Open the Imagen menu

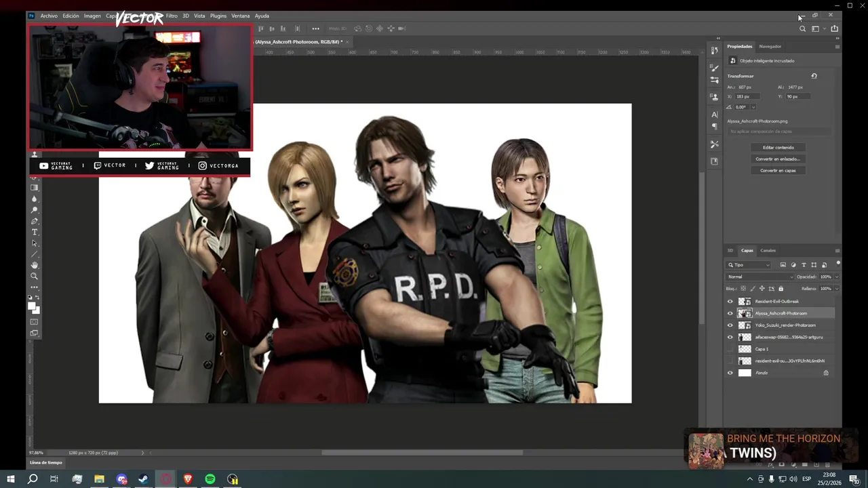(92, 16)
